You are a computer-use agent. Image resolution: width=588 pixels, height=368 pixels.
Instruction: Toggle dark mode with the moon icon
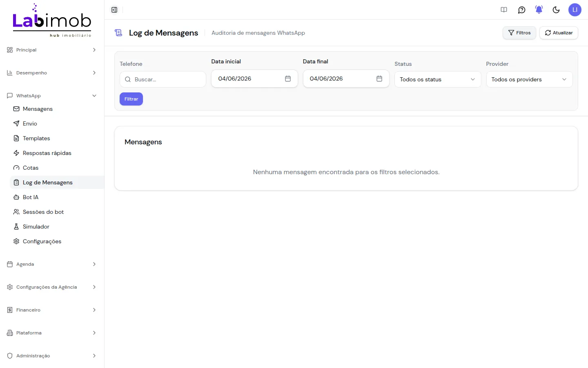556,10
